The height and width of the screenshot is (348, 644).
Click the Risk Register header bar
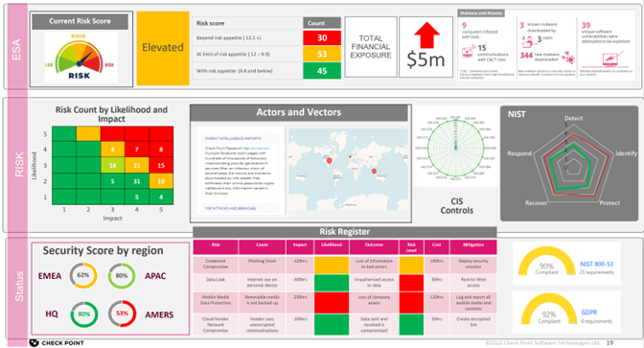345,232
